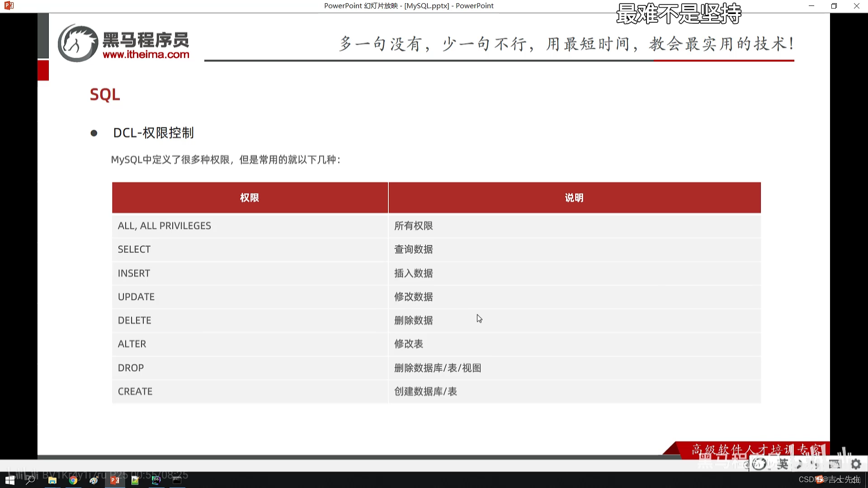Open the input method soft keyboard
Viewport: 868px width, 488px height.
pyautogui.click(x=835, y=464)
